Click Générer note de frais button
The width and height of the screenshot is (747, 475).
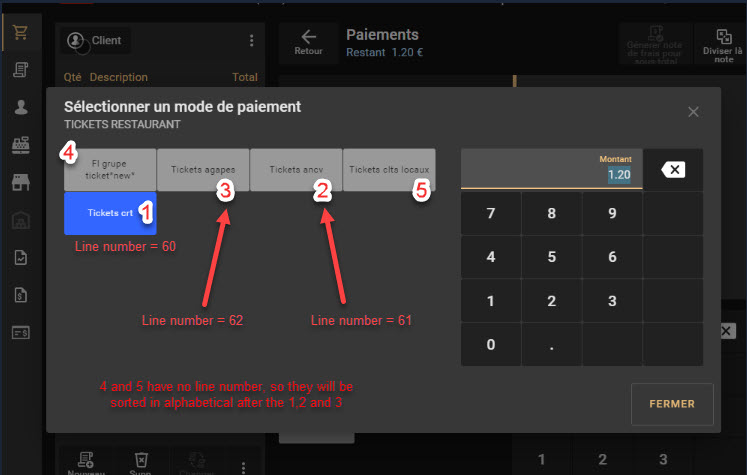point(655,44)
